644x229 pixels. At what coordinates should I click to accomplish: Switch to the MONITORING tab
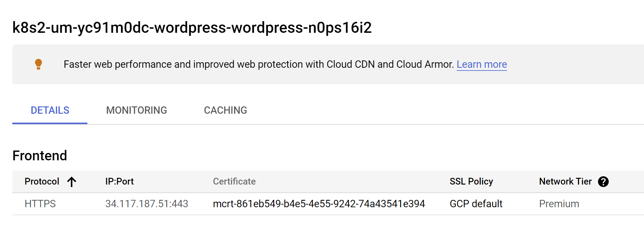pos(136,110)
